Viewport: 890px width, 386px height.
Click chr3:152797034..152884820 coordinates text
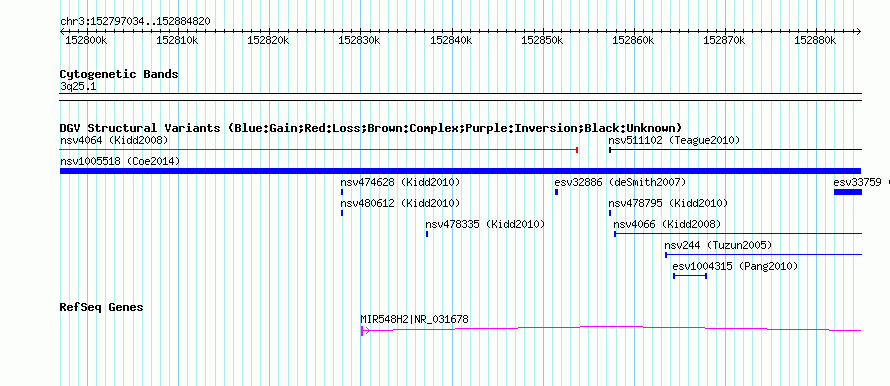(x=135, y=21)
